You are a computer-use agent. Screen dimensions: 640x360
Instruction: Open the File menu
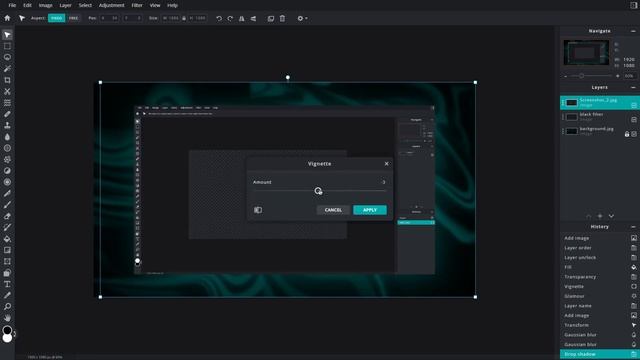pos(12,5)
